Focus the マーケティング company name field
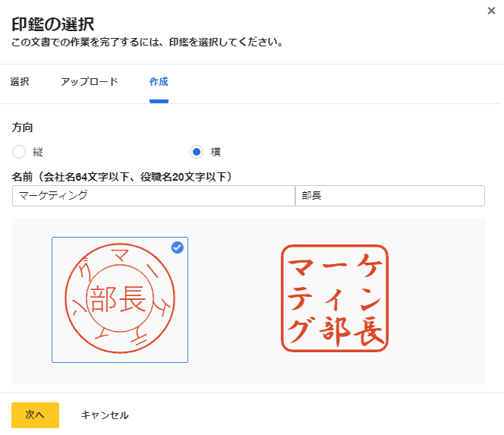 click(x=153, y=196)
